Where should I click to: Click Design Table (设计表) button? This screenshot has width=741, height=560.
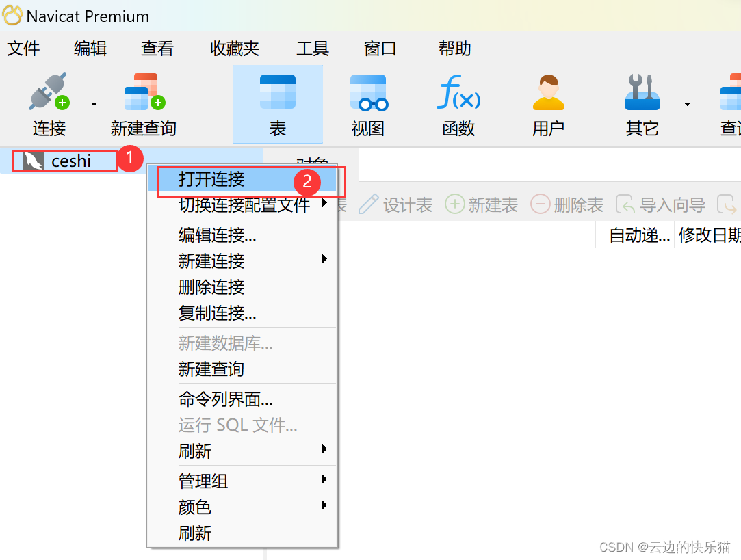(x=395, y=205)
